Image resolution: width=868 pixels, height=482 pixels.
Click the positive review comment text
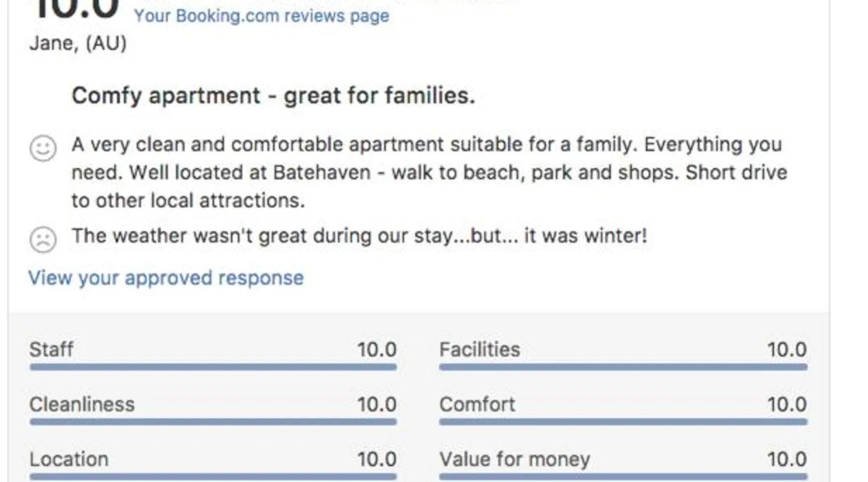428,172
